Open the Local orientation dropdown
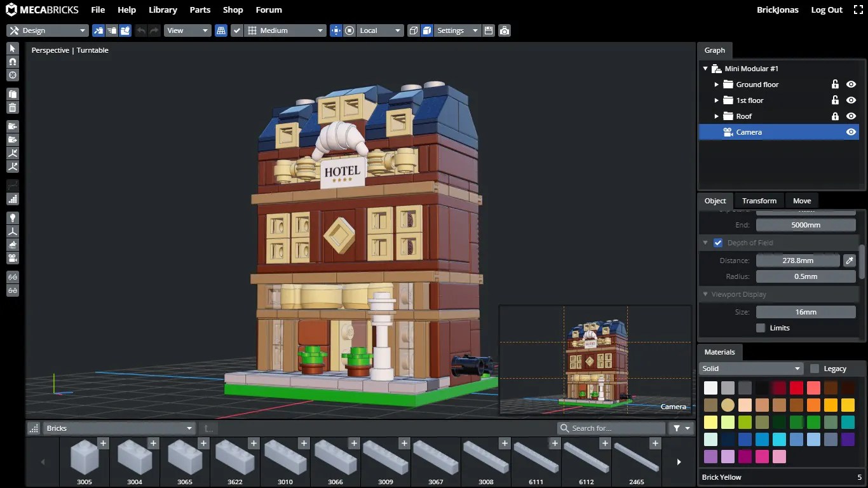 tap(380, 30)
